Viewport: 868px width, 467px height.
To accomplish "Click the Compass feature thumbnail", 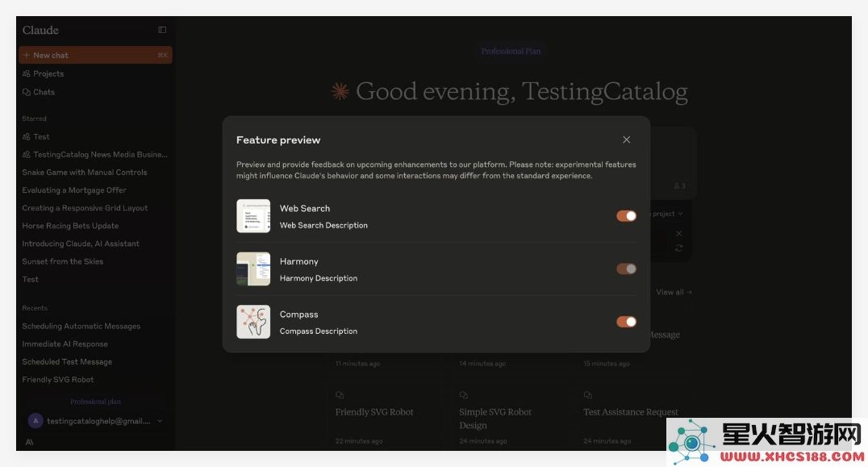I will (x=253, y=322).
